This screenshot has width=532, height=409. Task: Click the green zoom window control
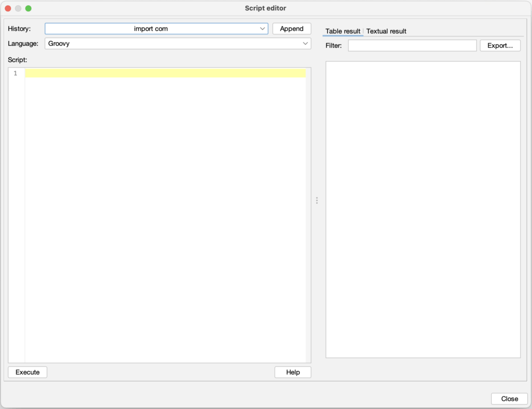(x=29, y=8)
